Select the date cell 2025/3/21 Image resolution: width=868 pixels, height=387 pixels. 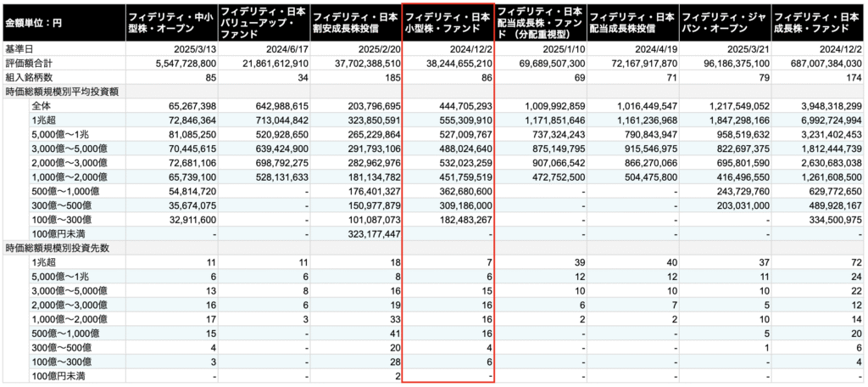[x=748, y=49]
